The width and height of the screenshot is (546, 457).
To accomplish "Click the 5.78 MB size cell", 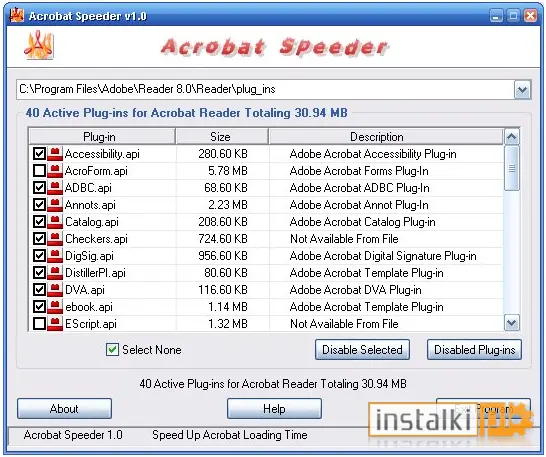I will coord(228,171).
